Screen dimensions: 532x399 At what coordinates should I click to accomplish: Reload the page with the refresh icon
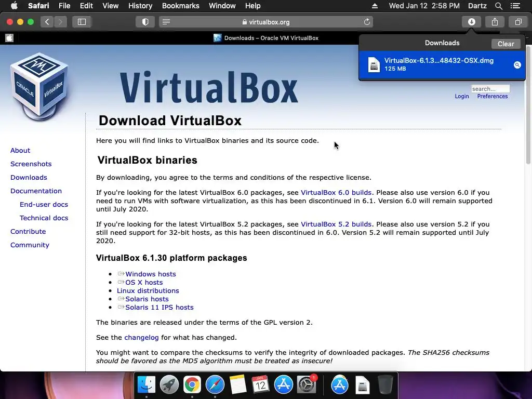pos(367,22)
